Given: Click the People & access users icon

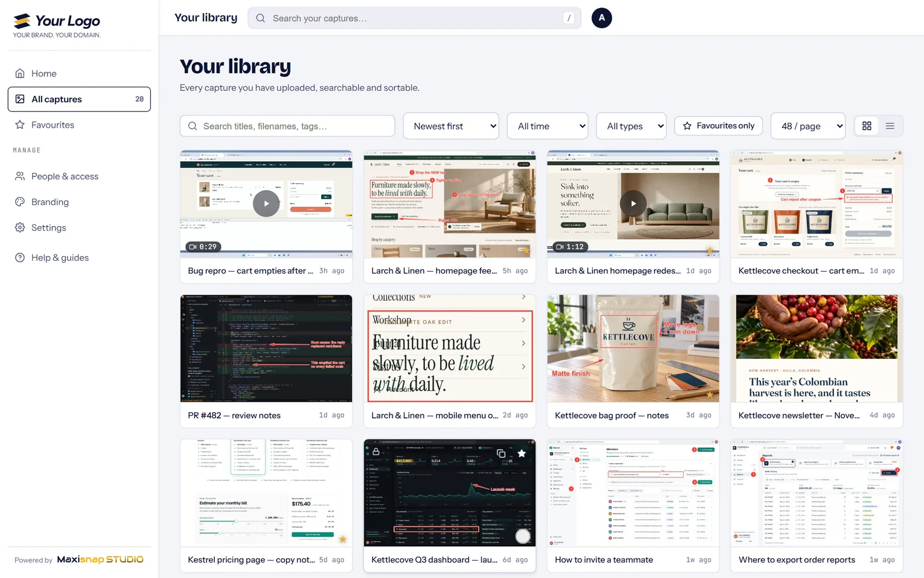Looking at the screenshot, I should (20, 176).
